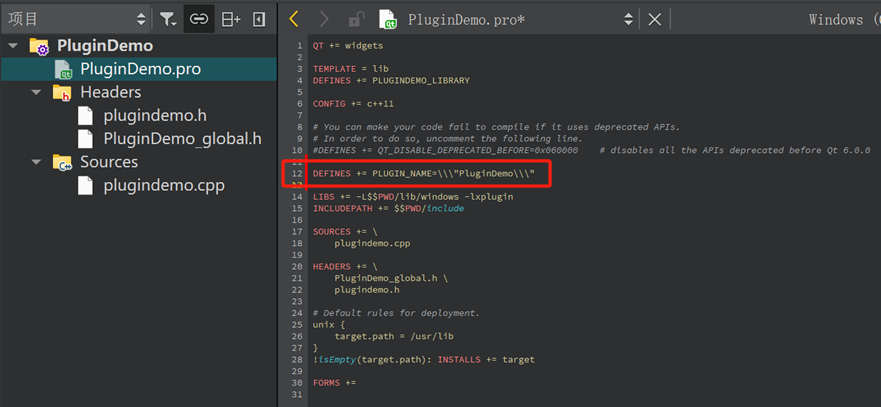Select PluginDemo.pro in the project tree
The width and height of the screenshot is (881, 407).
(x=140, y=69)
